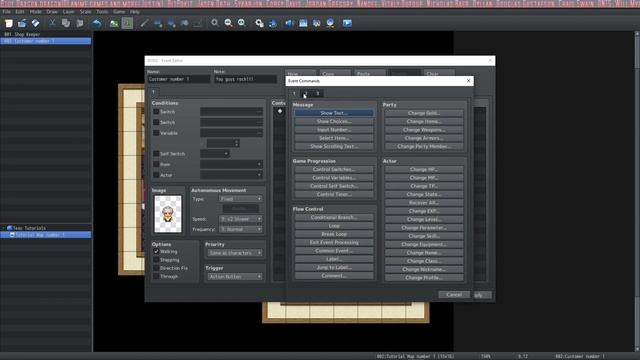Open the Priority dropdown

pyautogui.click(x=235, y=253)
